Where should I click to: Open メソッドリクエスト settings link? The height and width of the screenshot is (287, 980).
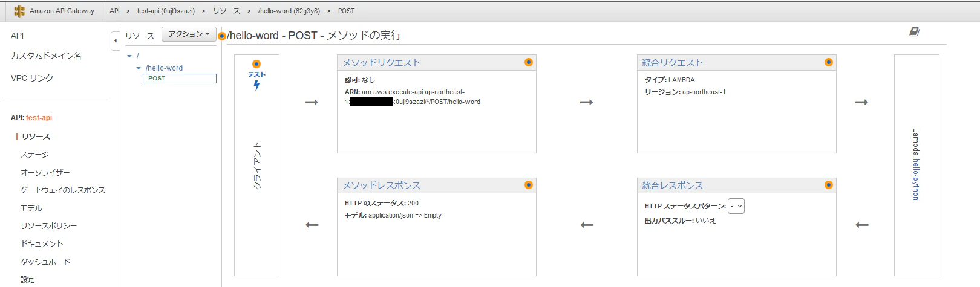[x=381, y=63]
